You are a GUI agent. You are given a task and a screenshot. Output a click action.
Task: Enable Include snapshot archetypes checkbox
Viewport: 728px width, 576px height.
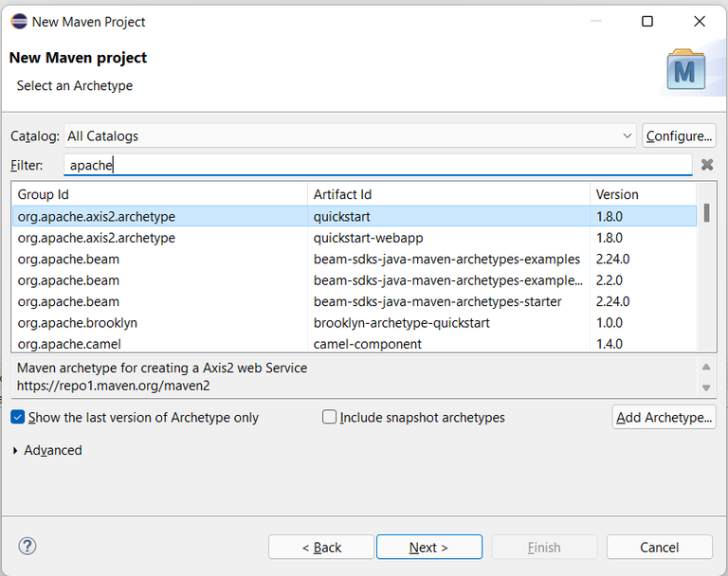coord(330,418)
